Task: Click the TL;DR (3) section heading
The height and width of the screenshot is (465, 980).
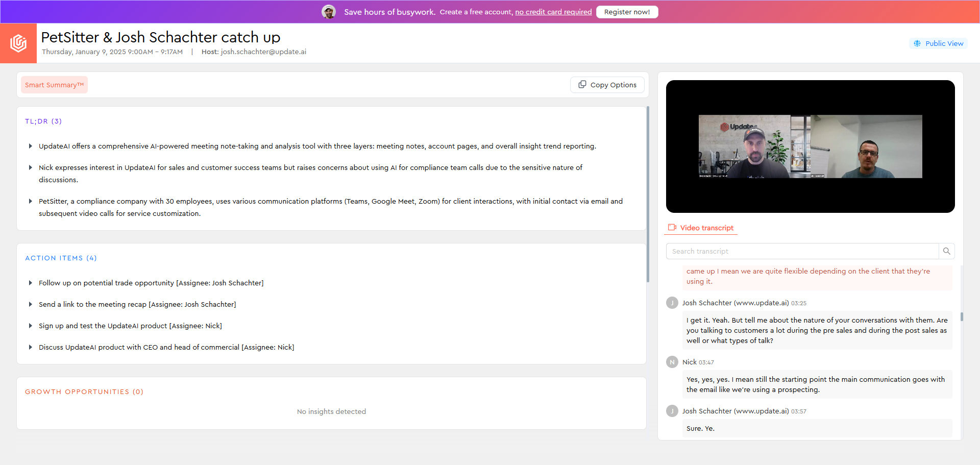Action: coord(43,121)
